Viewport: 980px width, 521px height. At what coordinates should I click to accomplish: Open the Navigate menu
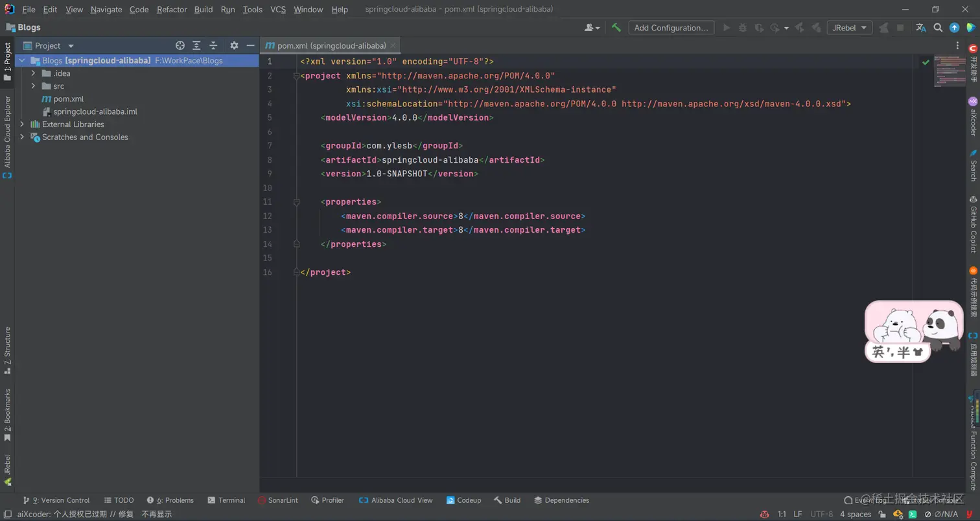106,9
